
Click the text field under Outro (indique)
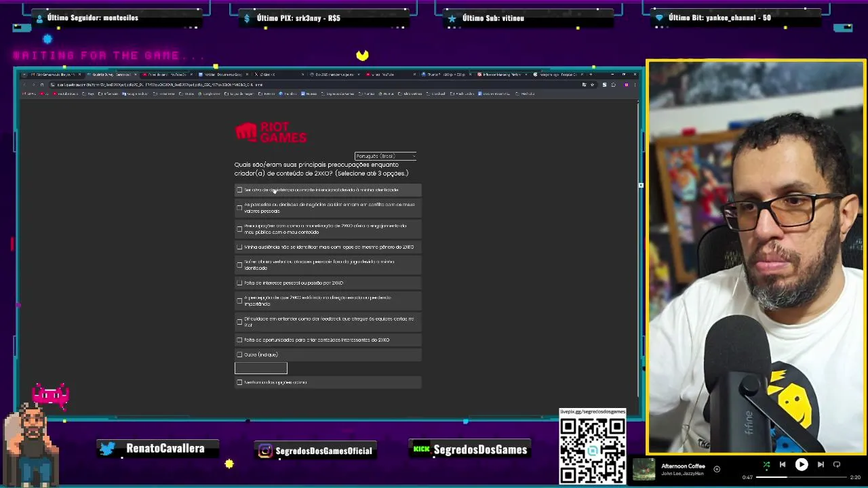coord(261,368)
